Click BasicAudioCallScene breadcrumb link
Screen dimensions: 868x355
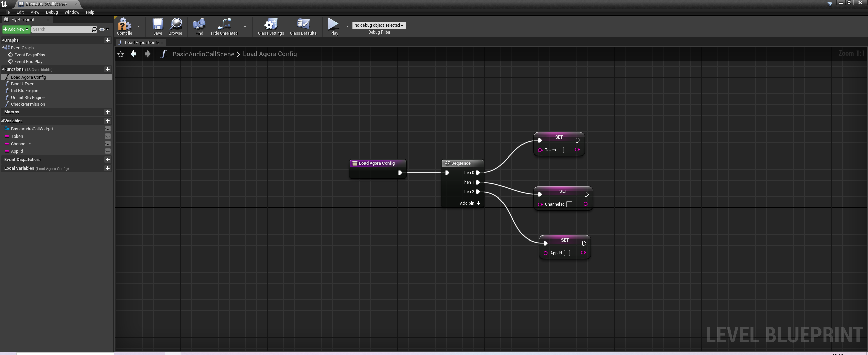click(203, 54)
